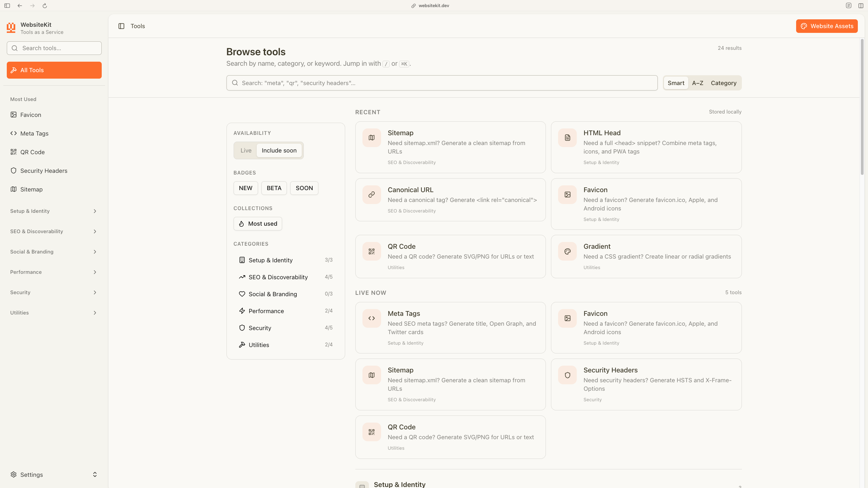Click the WebsiteKit logo icon

coord(11,27)
